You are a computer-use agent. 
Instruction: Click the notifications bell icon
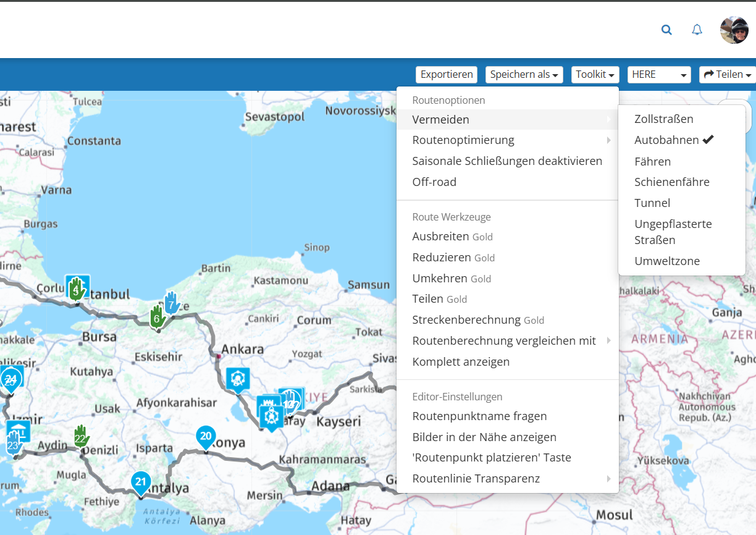point(697,29)
